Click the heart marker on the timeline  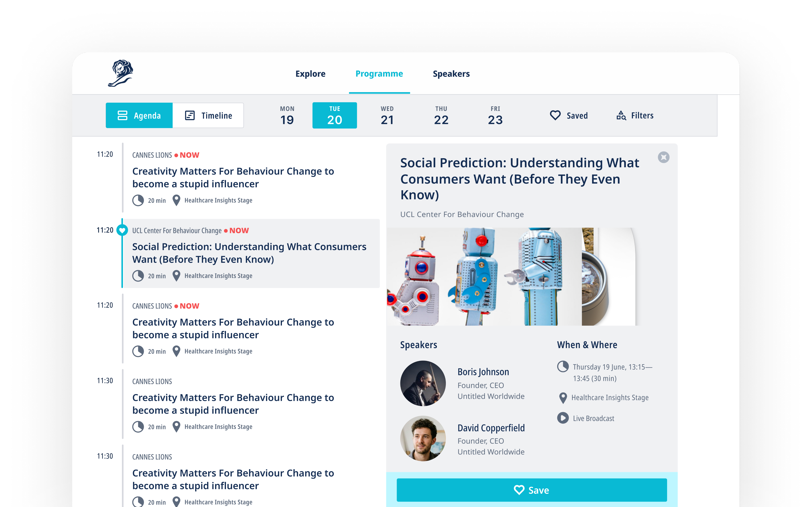(122, 230)
